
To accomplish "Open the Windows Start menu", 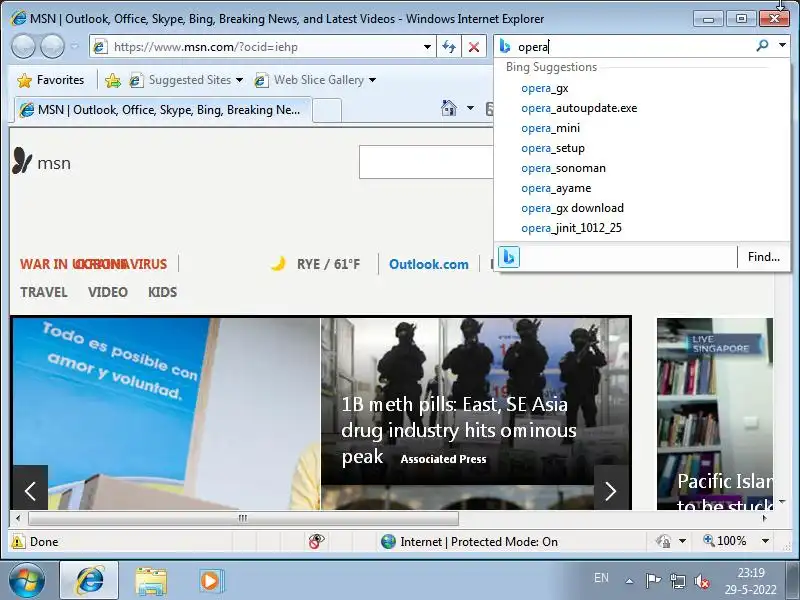I will (x=27, y=580).
